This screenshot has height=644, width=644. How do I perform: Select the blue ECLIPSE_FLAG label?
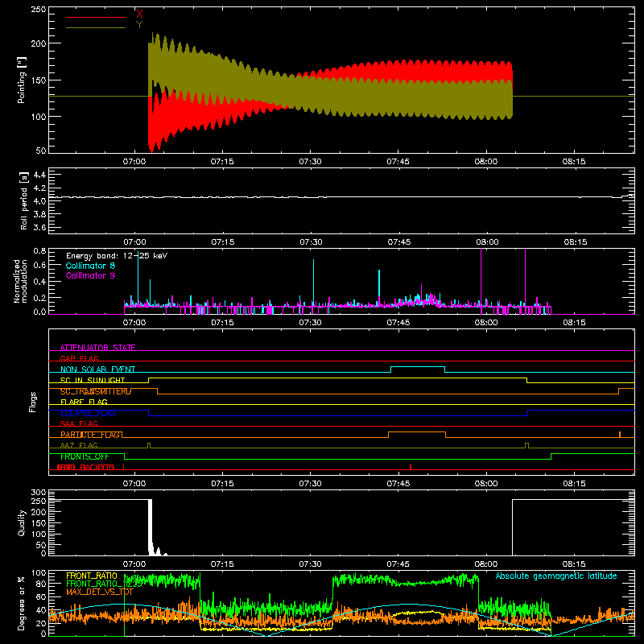tap(88, 413)
